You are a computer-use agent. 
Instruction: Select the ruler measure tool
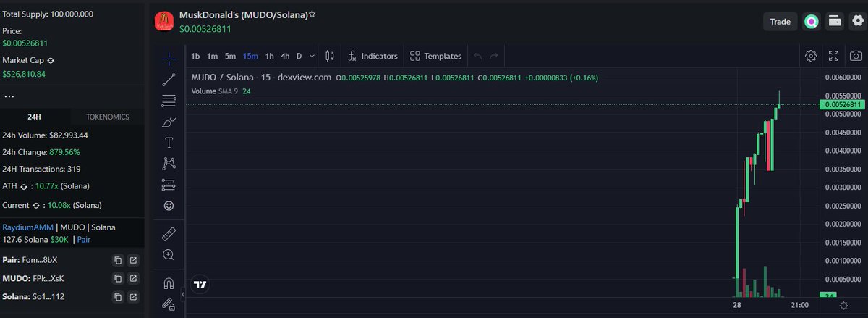click(169, 233)
